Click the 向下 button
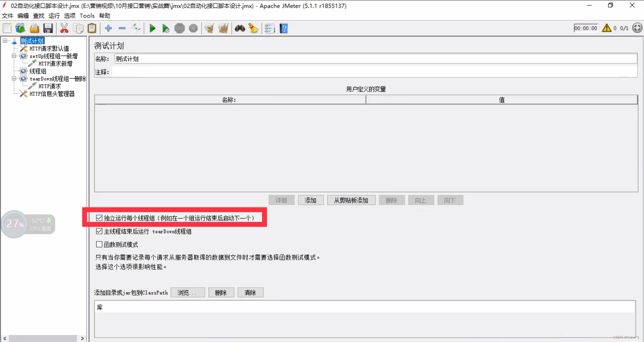This screenshot has width=644, height=342. 450,200
